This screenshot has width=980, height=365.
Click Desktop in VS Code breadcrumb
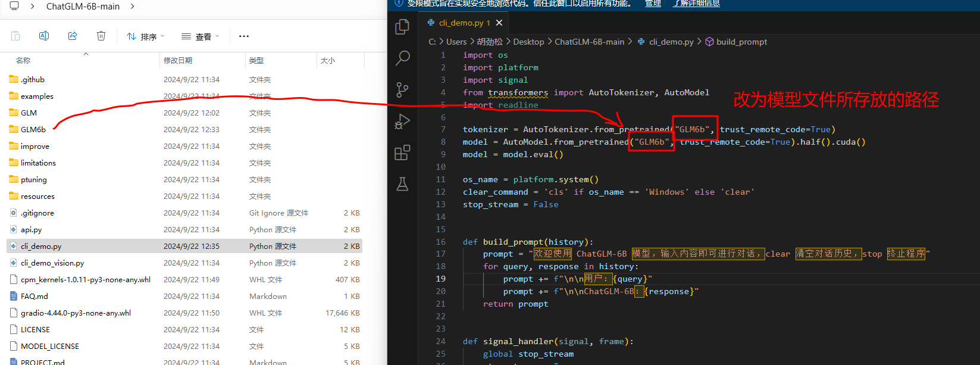coord(528,42)
